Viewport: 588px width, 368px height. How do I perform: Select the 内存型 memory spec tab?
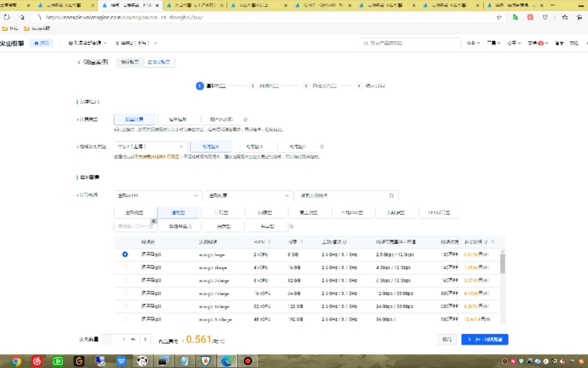265,213
